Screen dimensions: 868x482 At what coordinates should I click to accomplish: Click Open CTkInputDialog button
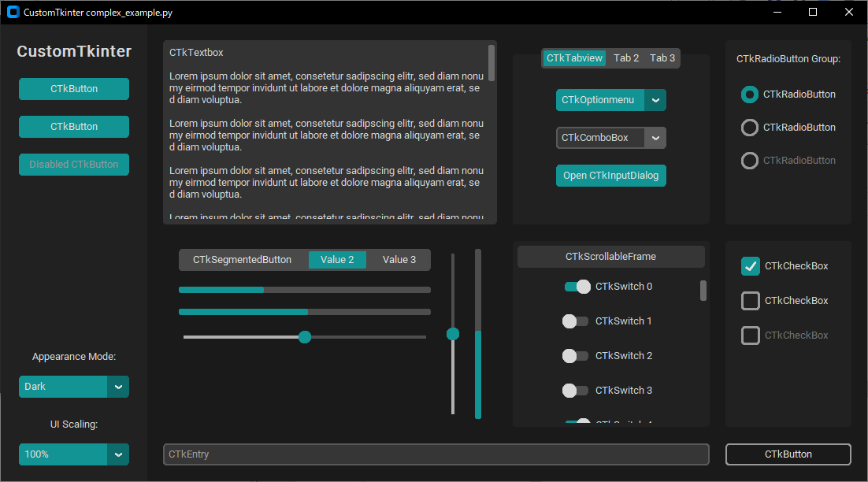tap(610, 176)
